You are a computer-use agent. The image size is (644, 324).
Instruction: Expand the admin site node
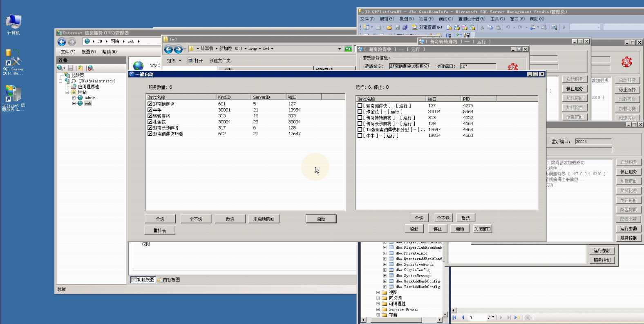click(x=74, y=98)
